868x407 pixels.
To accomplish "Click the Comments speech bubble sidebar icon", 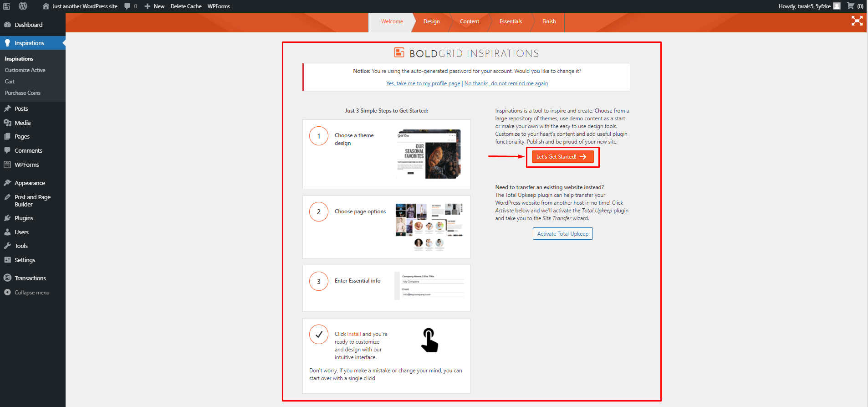I will (x=7, y=150).
